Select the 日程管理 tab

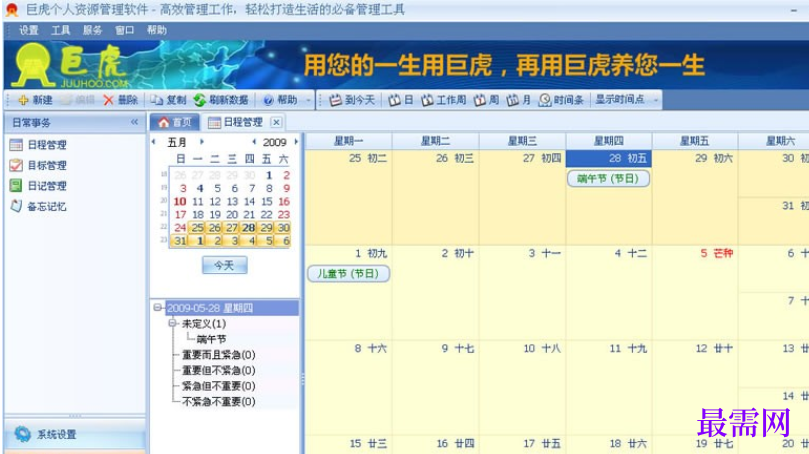[236, 122]
